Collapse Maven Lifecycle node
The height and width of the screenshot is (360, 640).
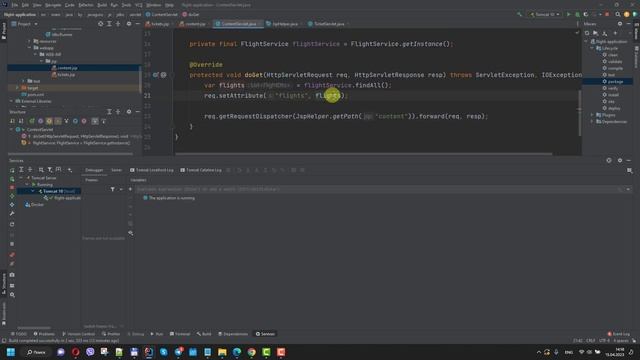point(592,48)
